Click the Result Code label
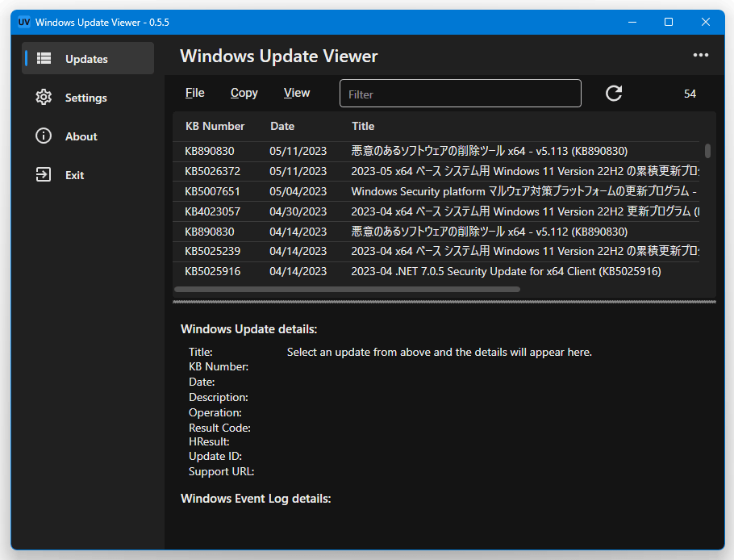 [x=219, y=428]
